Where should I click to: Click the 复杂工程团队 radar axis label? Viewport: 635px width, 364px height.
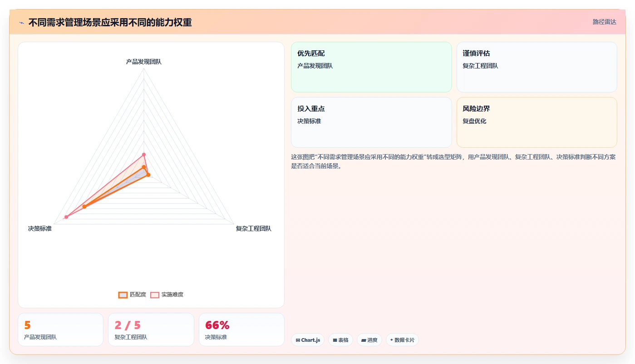point(253,228)
